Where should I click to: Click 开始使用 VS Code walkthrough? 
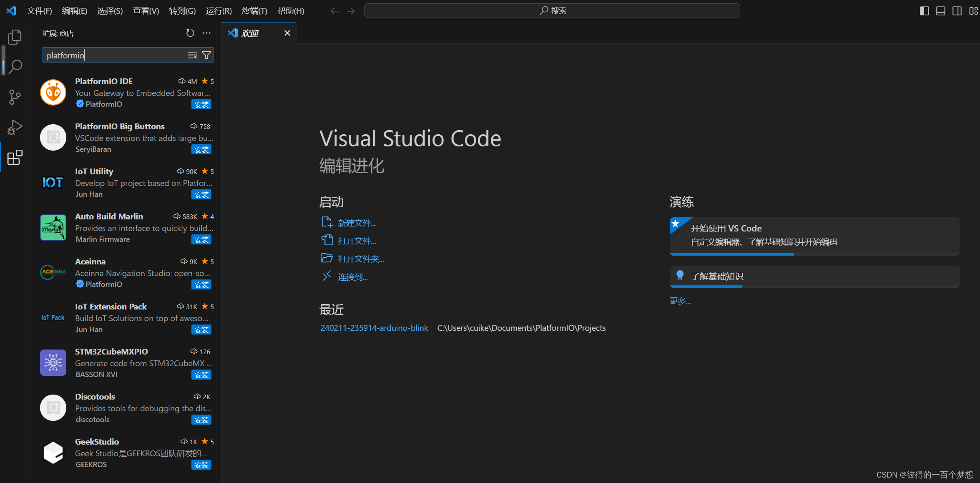812,234
